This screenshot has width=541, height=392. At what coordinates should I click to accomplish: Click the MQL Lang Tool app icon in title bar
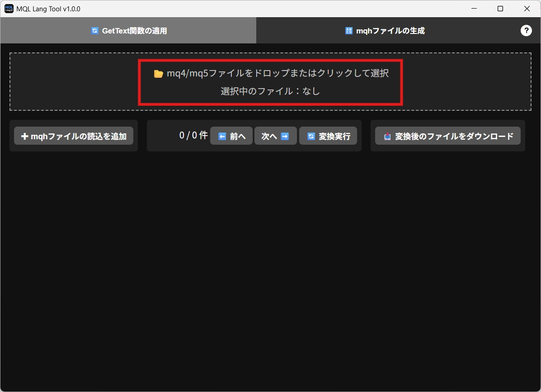click(x=9, y=9)
